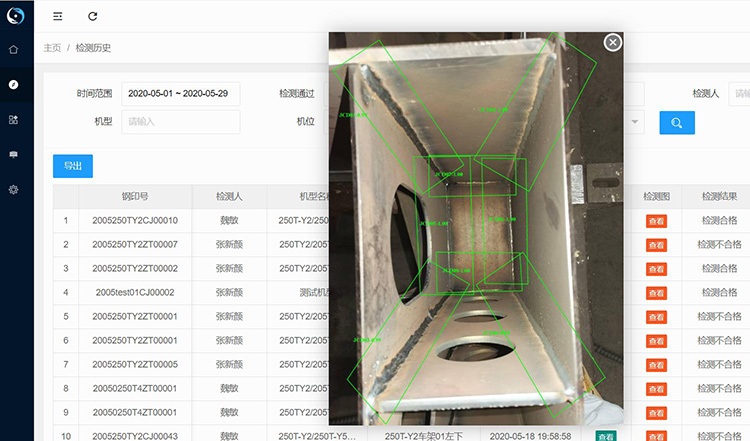Collapse the sidebar with the menu icon

click(57, 16)
